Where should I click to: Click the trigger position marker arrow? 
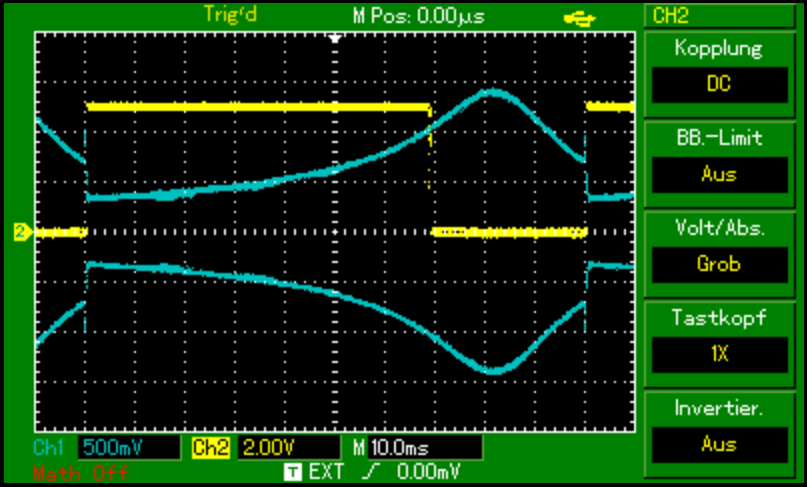(x=336, y=37)
